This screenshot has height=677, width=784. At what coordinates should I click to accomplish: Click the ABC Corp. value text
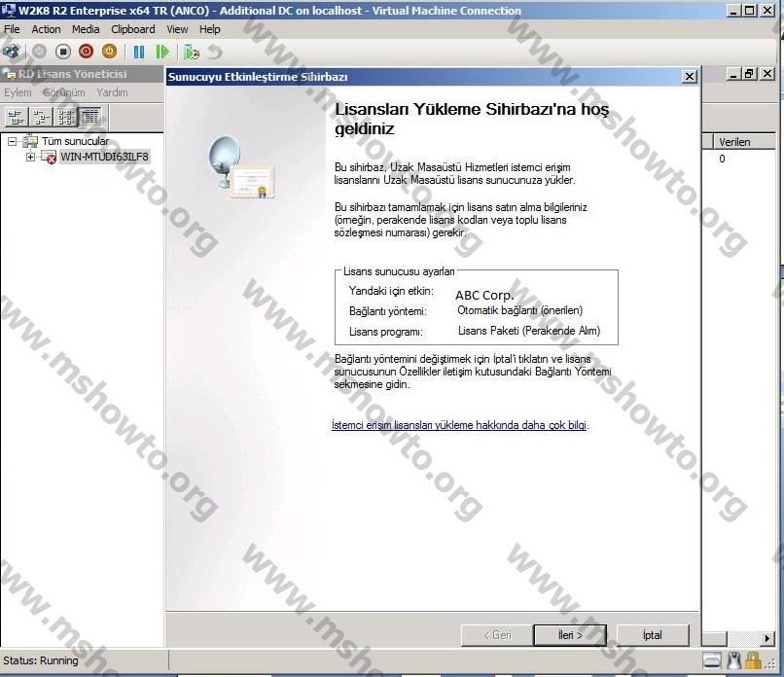(484, 295)
